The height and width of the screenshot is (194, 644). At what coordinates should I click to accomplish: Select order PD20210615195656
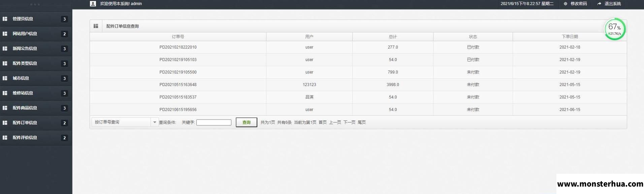pyautogui.click(x=178, y=110)
